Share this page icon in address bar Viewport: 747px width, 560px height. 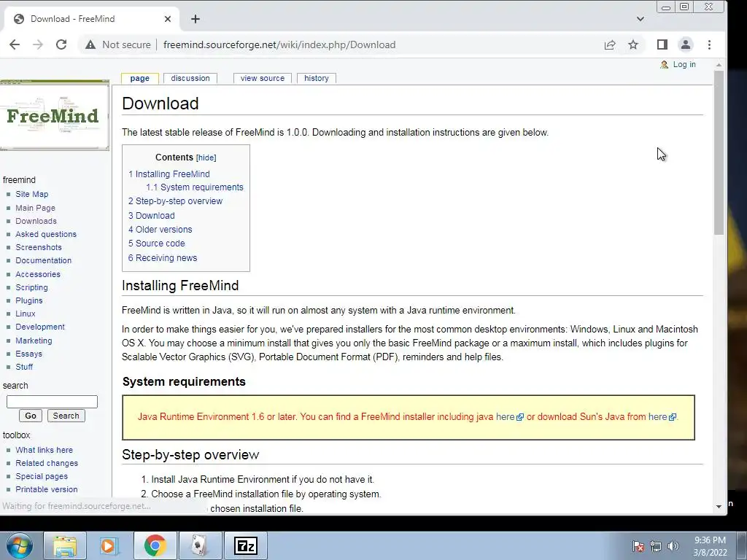(x=610, y=44)
